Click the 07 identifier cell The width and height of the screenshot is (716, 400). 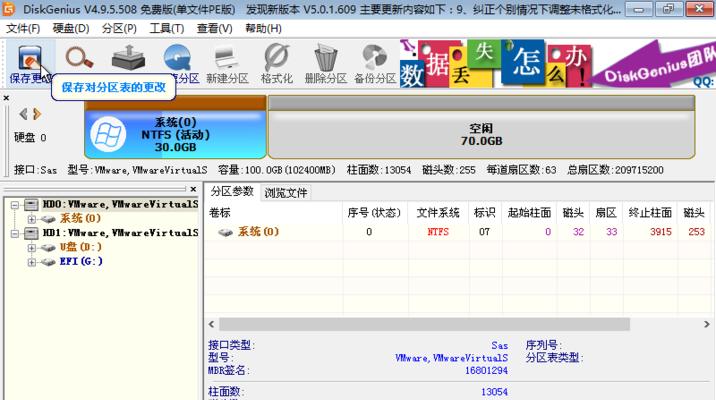pyautogui.click(x=484, y=232)
